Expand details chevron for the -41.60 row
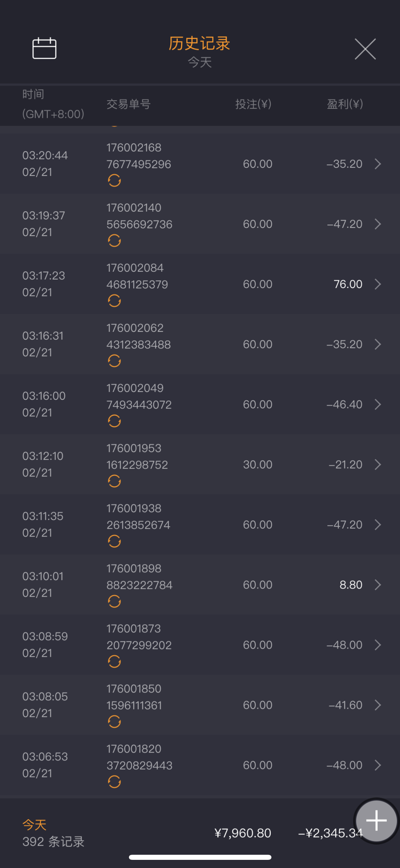 (378, 705)
